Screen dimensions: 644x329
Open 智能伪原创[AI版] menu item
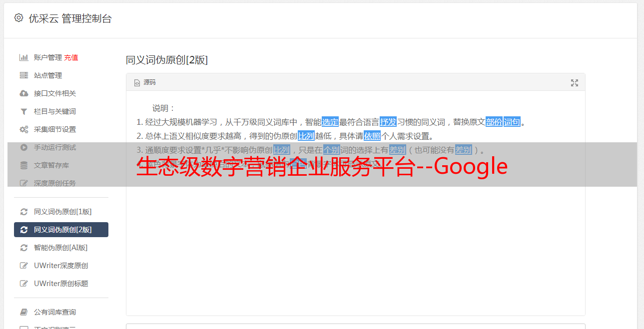pyautogui.click(x=61, y=248)
